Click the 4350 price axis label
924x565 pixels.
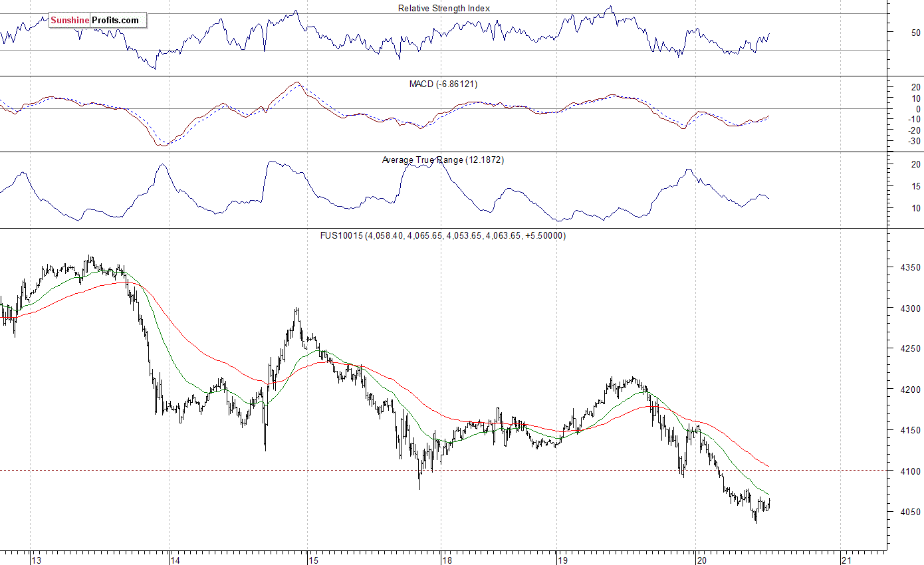pyautogui.click(x=910, y=267)
